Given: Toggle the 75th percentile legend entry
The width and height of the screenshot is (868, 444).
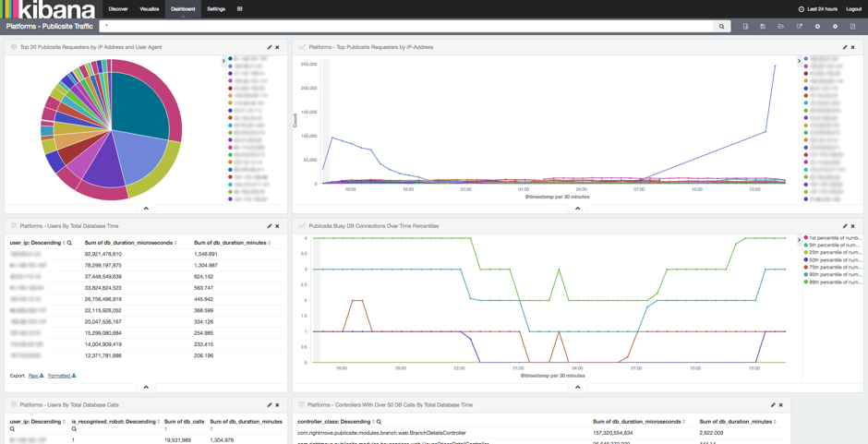Looking at the screenshot, I should coord(833,267).
